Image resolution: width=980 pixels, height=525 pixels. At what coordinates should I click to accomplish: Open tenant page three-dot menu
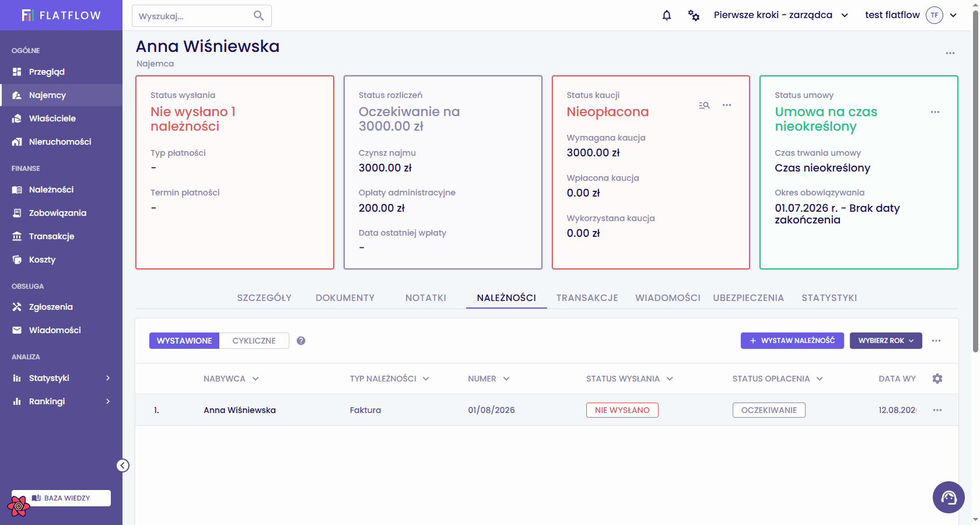[x=950, y=53]
